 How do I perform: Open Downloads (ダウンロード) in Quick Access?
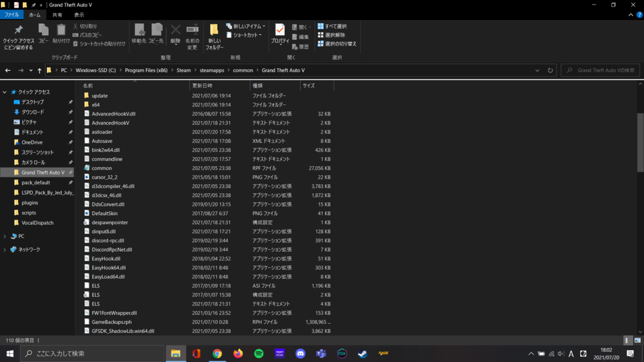32,112
